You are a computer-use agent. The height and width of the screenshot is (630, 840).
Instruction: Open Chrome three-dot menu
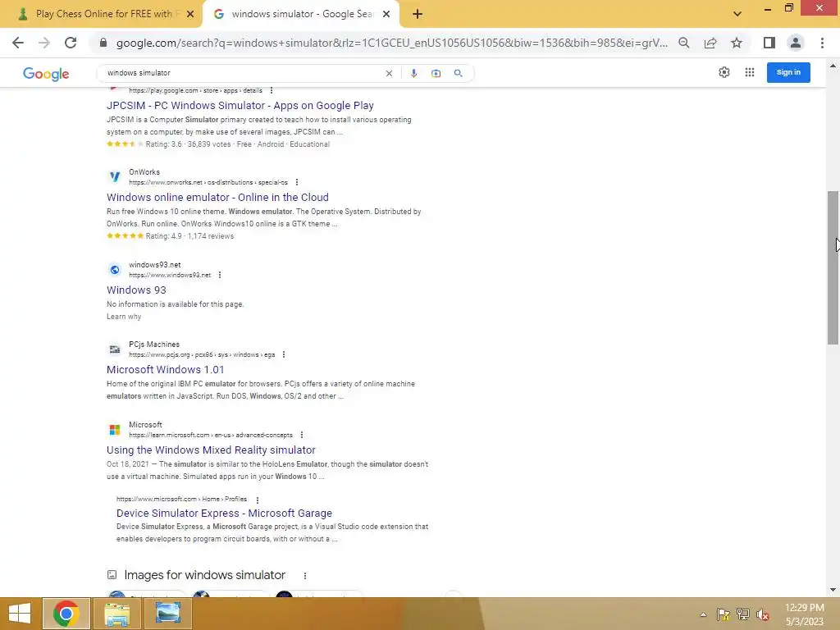click(822, 43)
